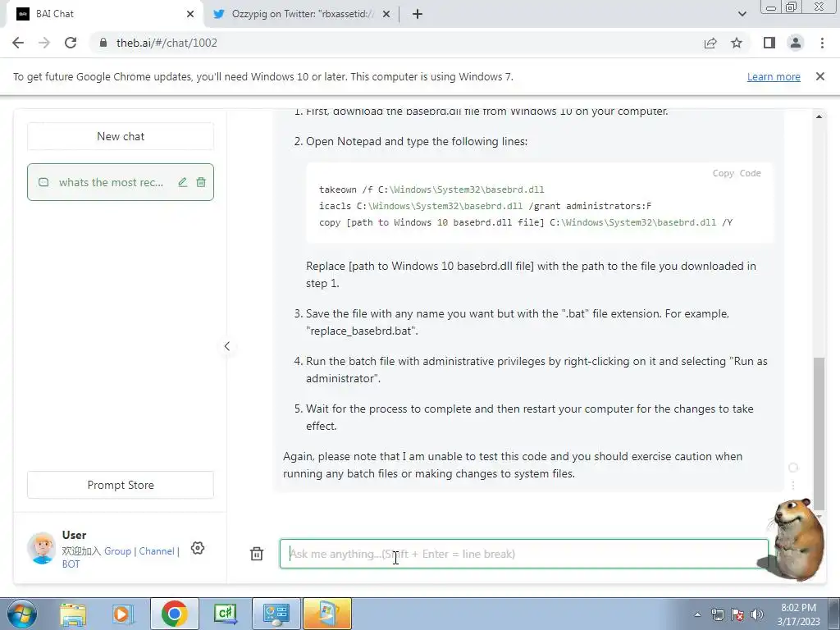Open the network tray icon
Screen dimensions: 840x630
click(717, 614)
